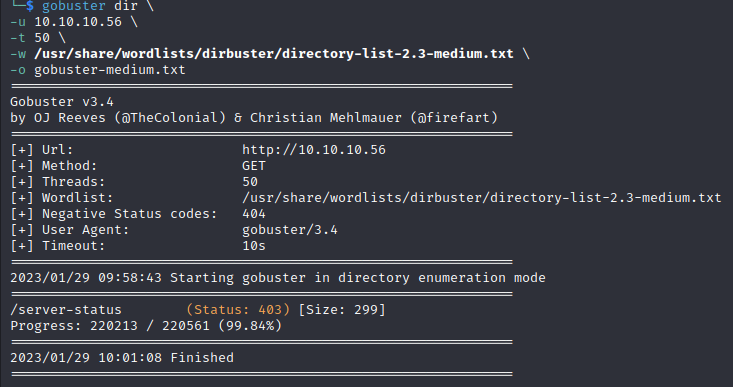This screenshot has height=387, width=733.
Task: Click the Wordlist path in settings block
Action: point(481,198)
